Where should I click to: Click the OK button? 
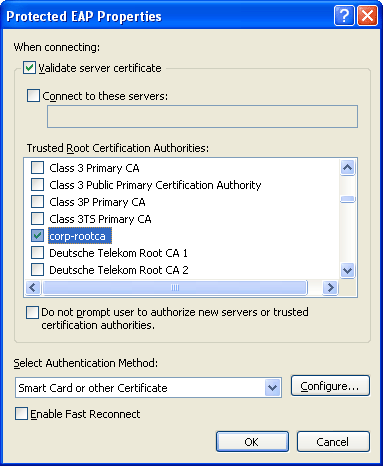pos(252,442)
